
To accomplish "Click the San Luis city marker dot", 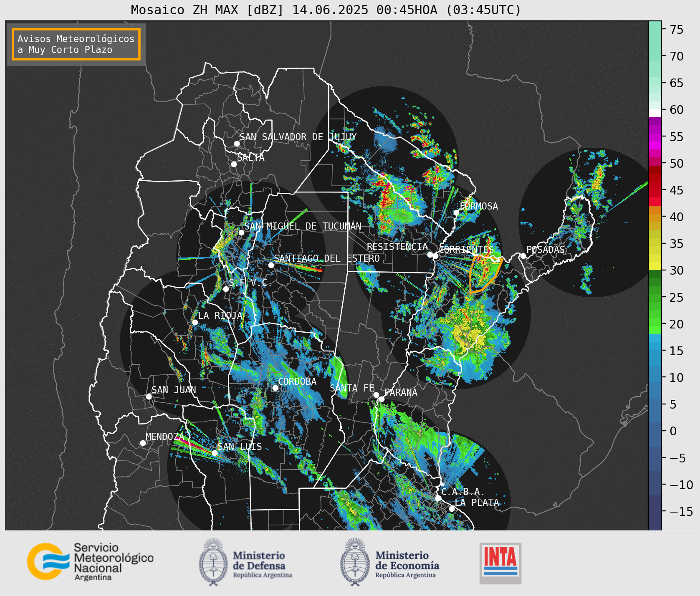I will click(215, 453).
